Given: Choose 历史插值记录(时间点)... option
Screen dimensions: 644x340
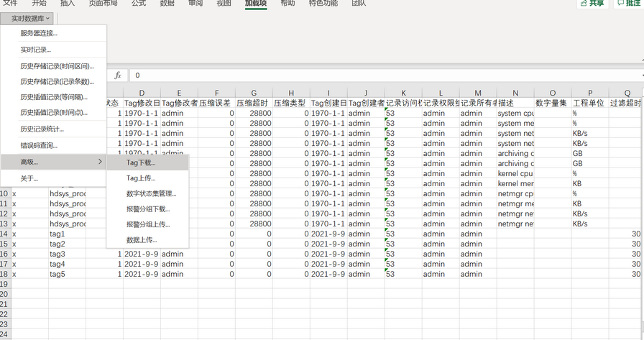Looking at the screenshot, I should [54, 113].
